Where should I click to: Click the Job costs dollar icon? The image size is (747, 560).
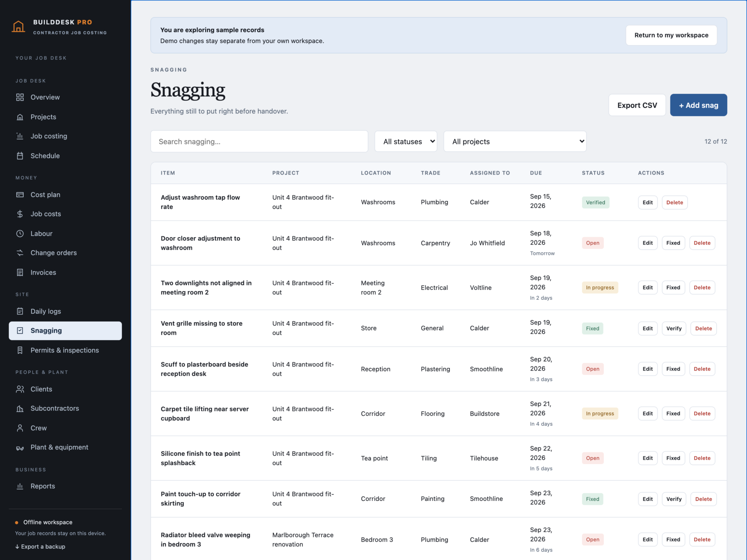point(20,214)
